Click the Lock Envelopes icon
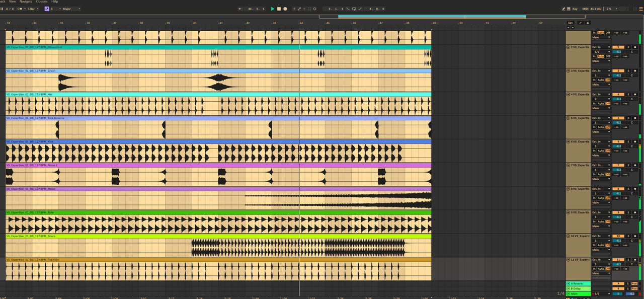Image resolution: width=644 pixels, height=299 pixels. click(x=588, y=23)
